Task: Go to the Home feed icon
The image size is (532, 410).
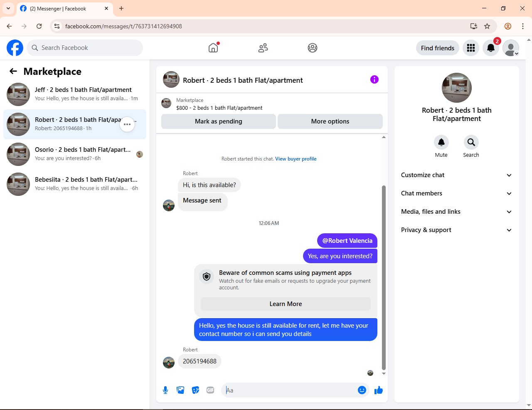Action: click(213, 48)
